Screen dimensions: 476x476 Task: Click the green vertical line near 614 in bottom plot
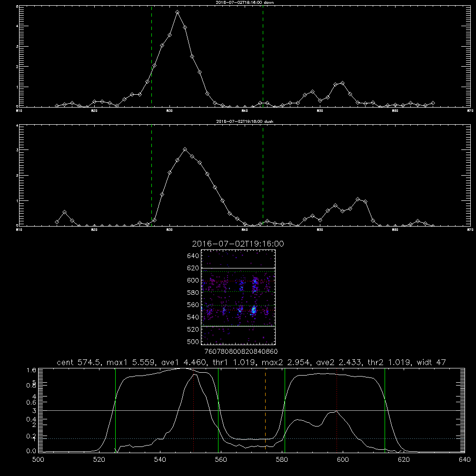pos(385,410)
